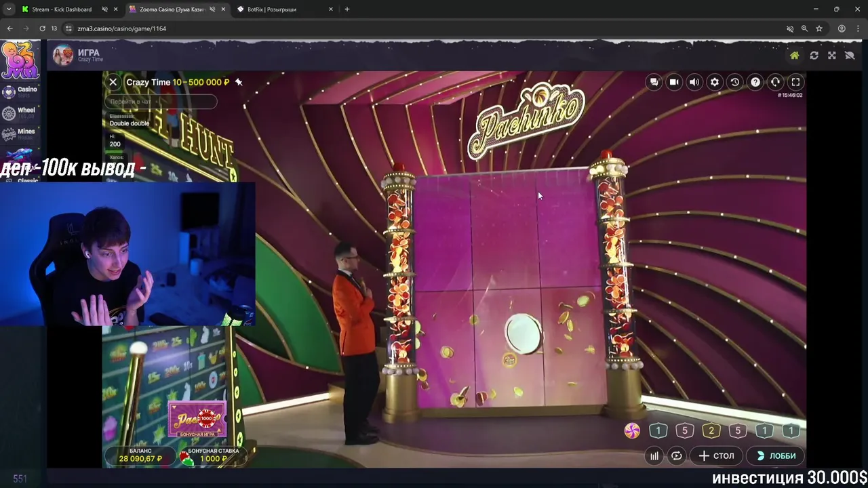Open site information icon in address bar
This screenshot has width=868, height=488.
(68, 28)
